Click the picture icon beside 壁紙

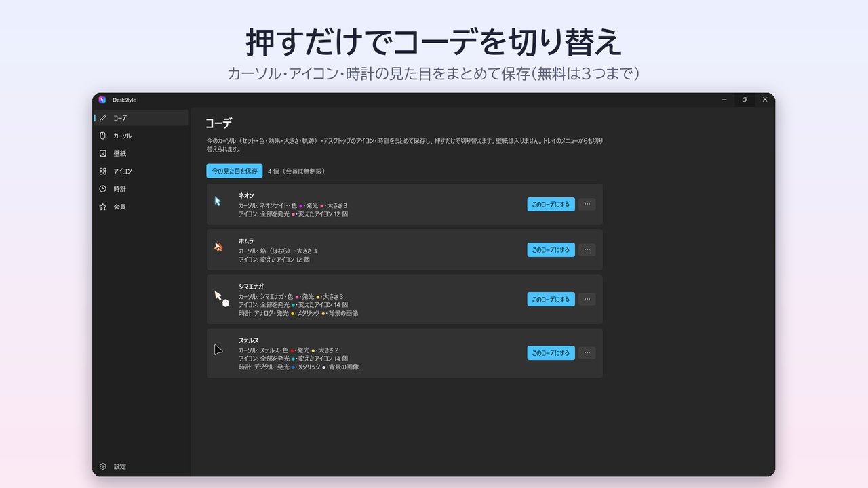(x=103, y=153)
